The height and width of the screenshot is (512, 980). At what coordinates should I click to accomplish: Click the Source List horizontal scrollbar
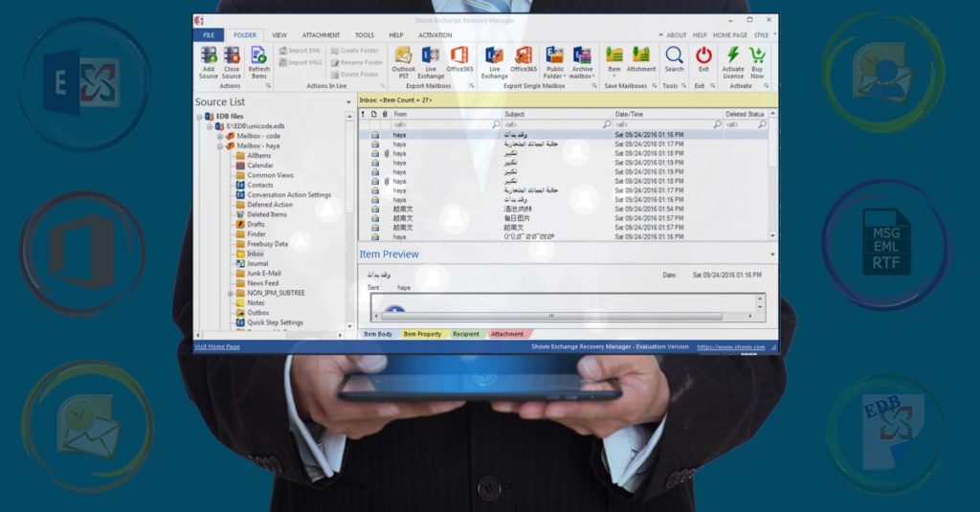click(x=270, y=336)
